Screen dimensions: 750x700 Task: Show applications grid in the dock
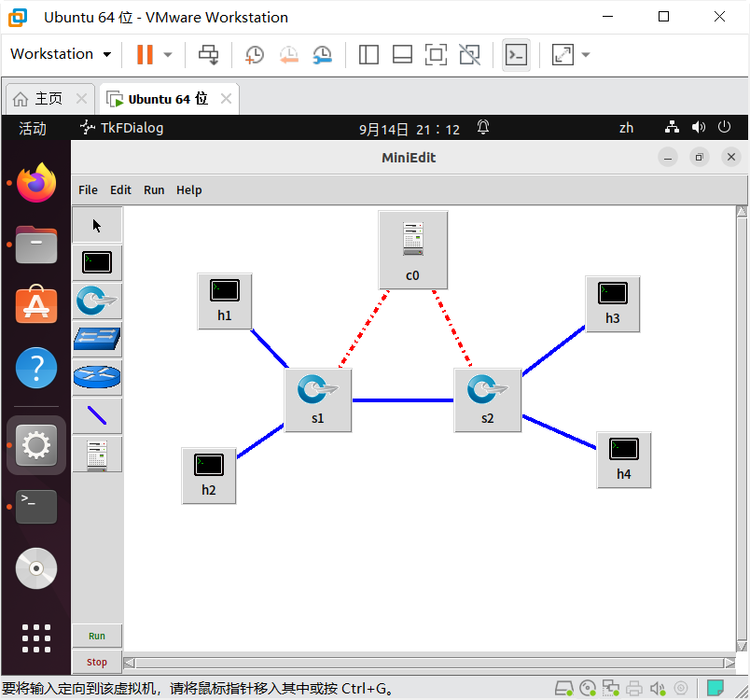pos(36,638)
